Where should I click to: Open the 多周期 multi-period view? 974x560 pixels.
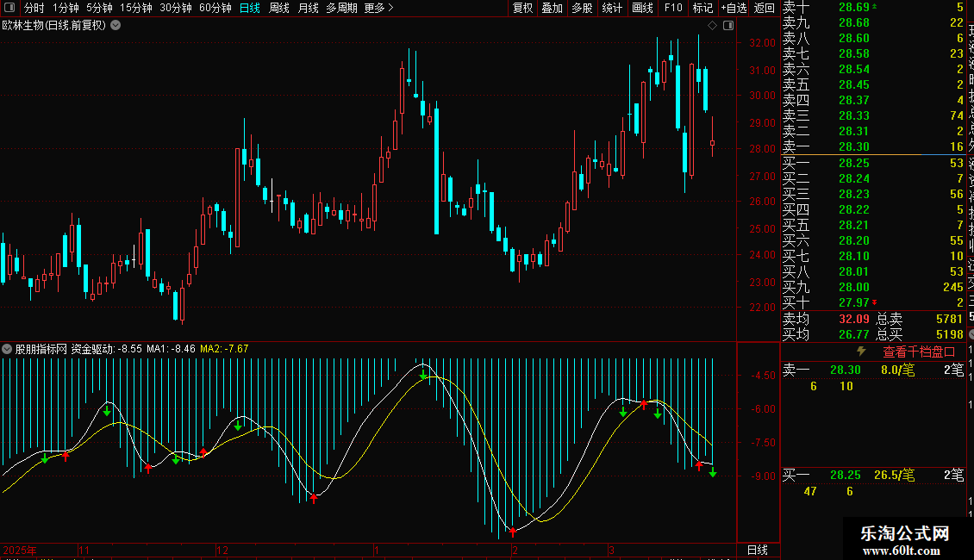[341, 8]
